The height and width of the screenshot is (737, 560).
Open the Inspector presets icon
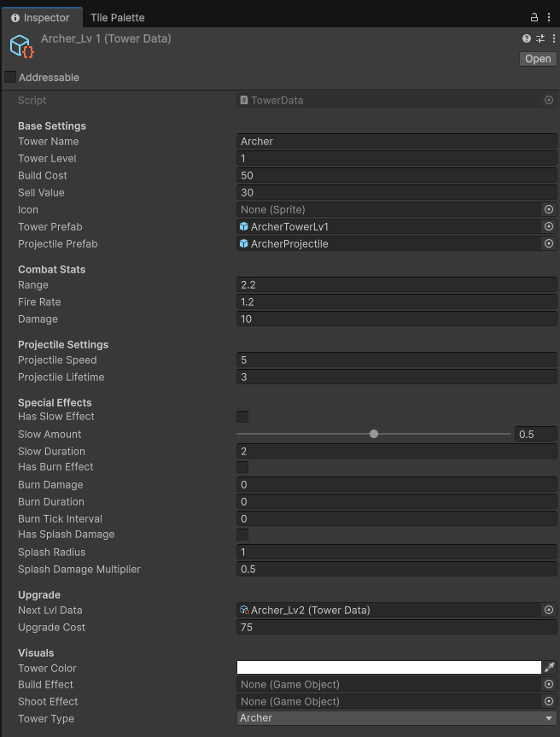point(540,38)
